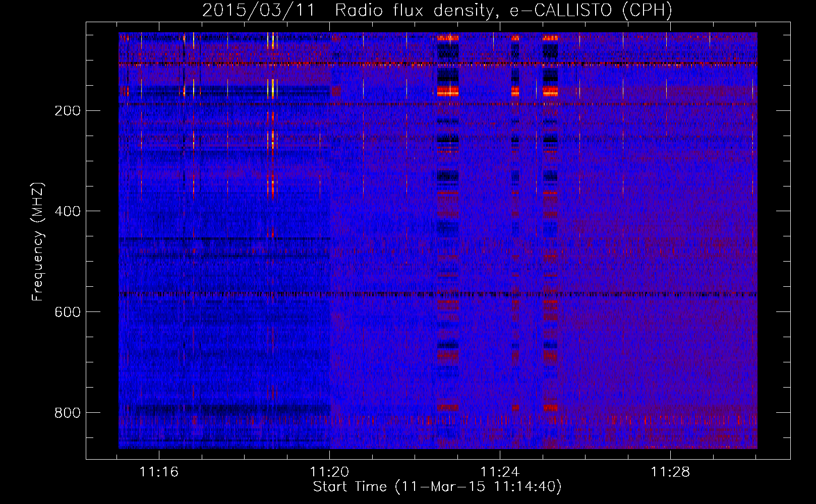Click the 800 frequency tick label
Image resolution: width=816 pixels, height=504 pixels.
point(68,413)
